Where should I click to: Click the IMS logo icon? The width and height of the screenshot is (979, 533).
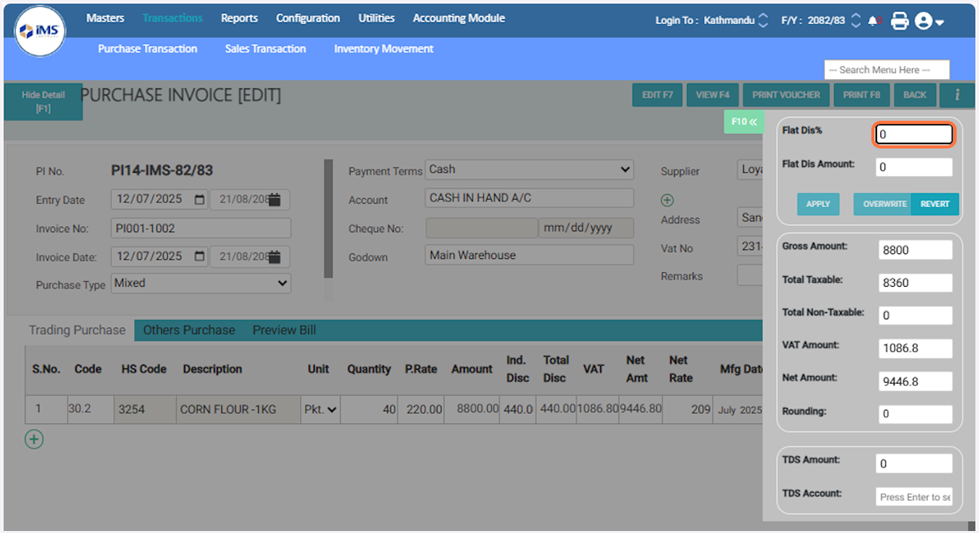39,31
